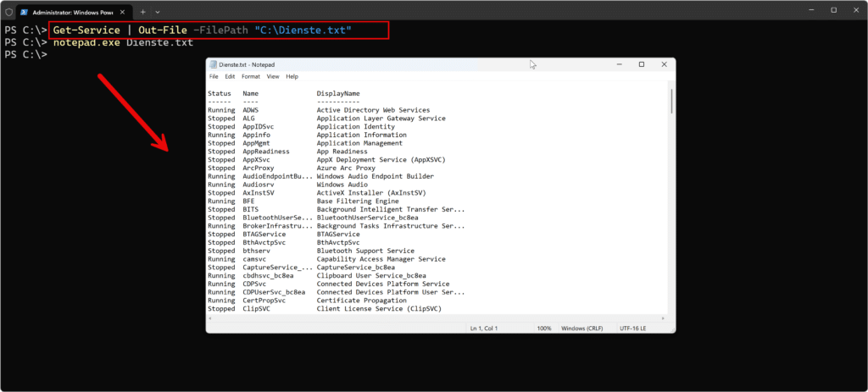Click Windows Audio Endpoint Builder text
Image resolution: width=868 pixels, height=392 pixels.
376,176
